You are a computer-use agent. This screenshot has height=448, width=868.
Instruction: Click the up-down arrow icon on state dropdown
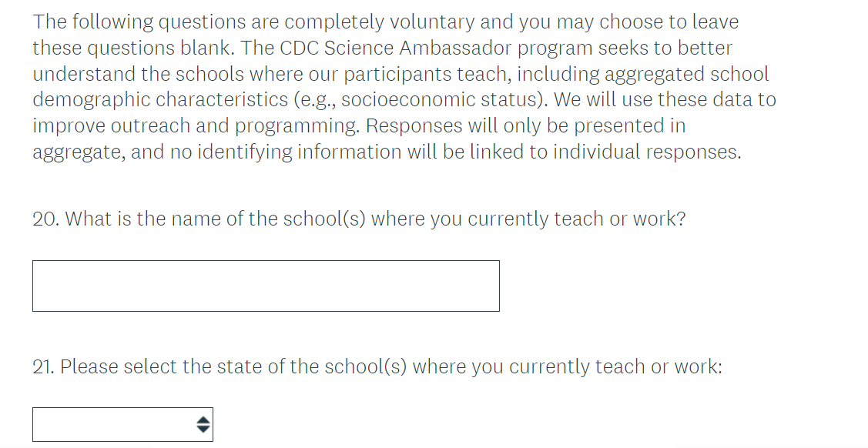203,424
